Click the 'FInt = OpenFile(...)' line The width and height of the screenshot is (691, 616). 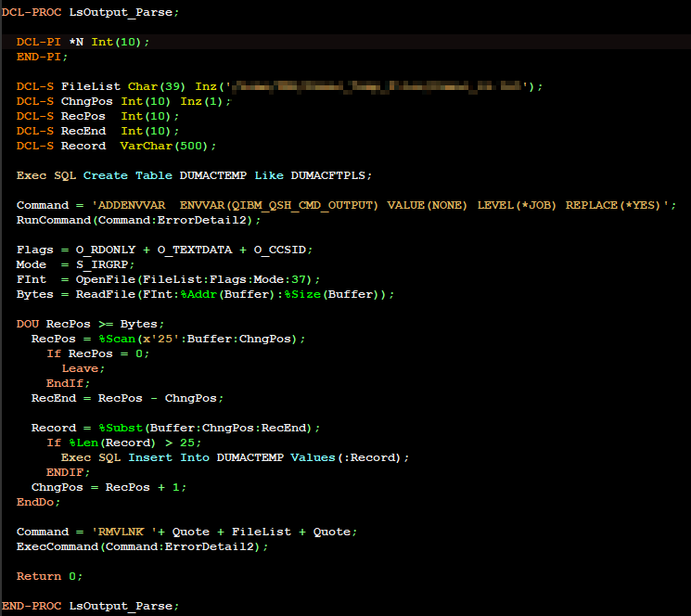tap(168, 279)
